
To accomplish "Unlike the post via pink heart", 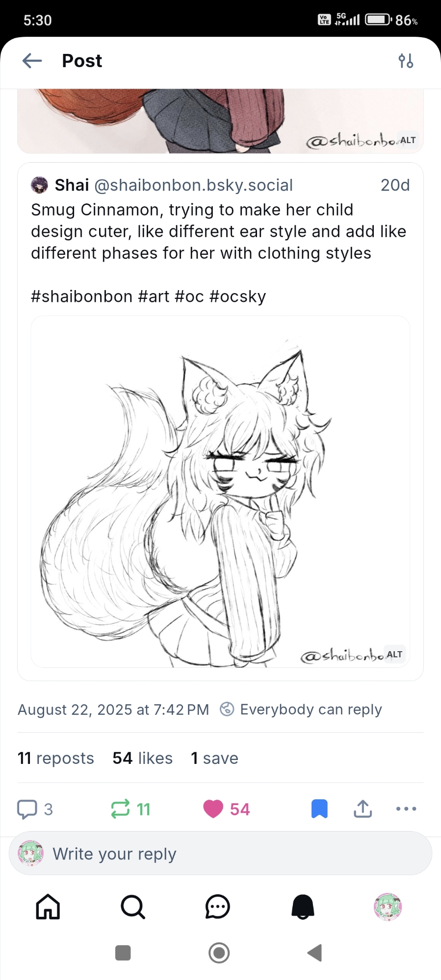I will click(x=213, y=809).
